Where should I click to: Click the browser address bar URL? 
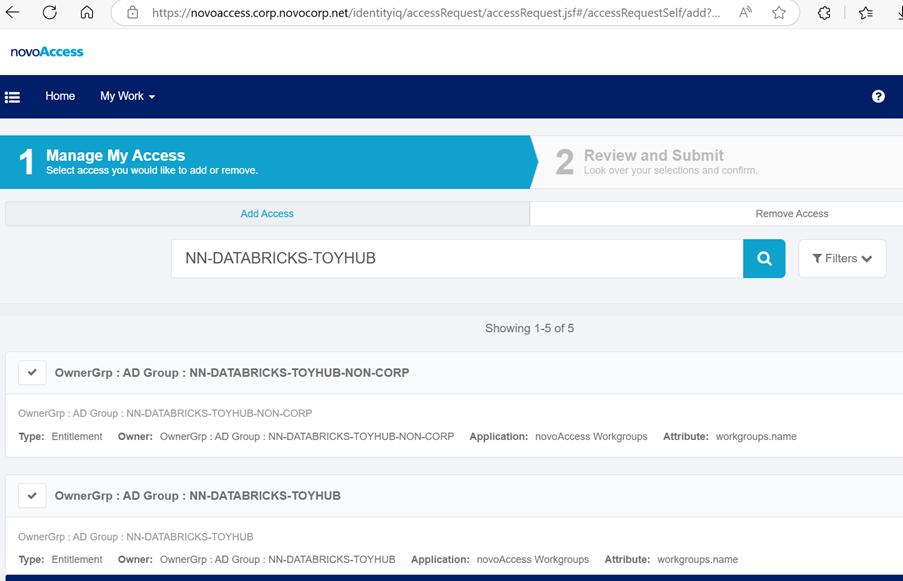click(x=436, y=13)
